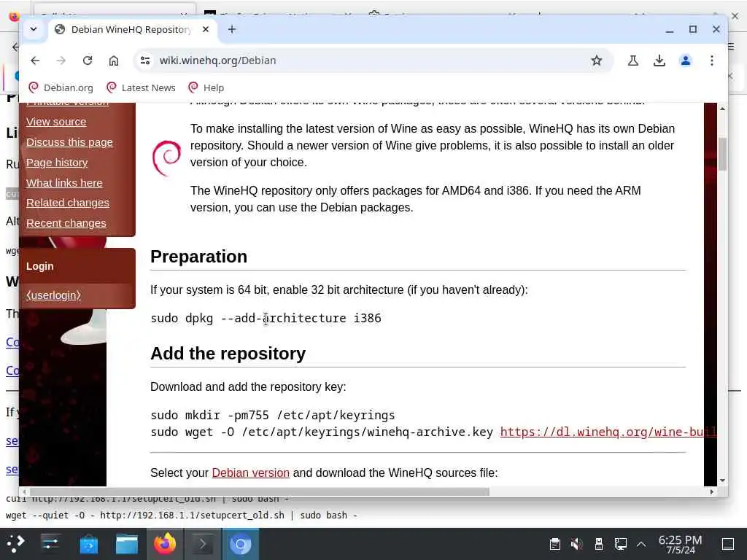Click the vertical scrollbar thumb
The width and height of the screenshot is (747, 560).
(722, 154)
